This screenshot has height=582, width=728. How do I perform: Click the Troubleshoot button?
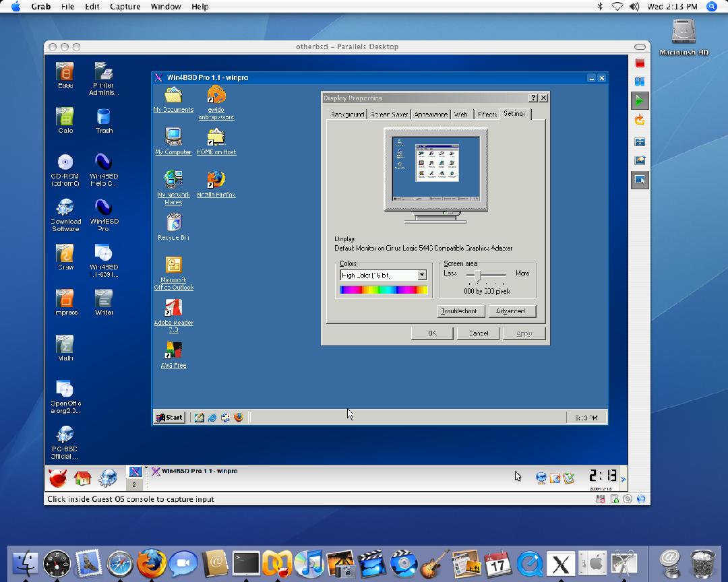coord(460,311)
